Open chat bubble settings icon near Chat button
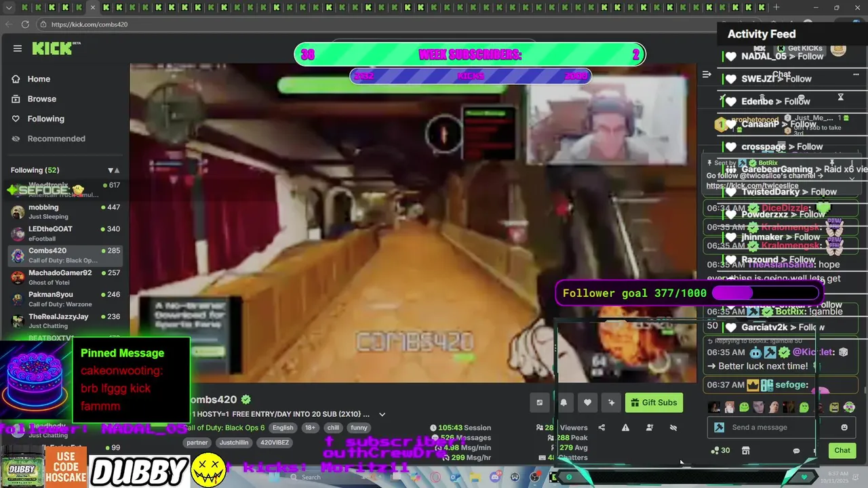 click(796, 451)
